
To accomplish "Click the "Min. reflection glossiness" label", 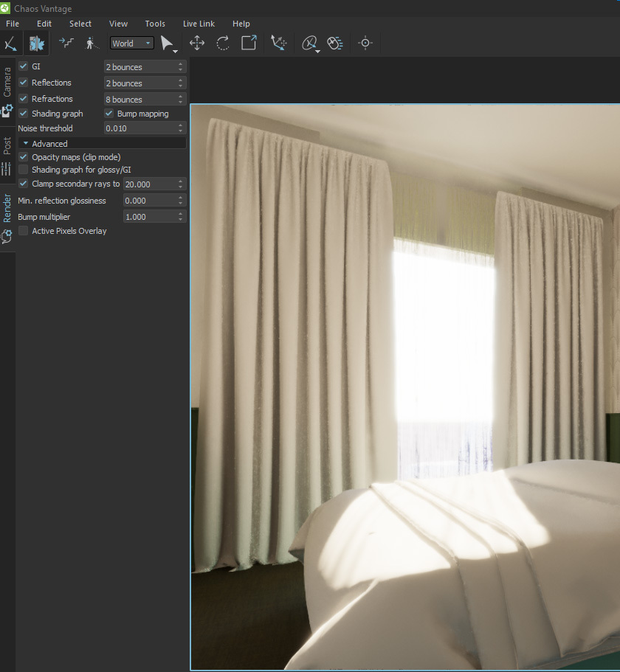I will (62, 201).
